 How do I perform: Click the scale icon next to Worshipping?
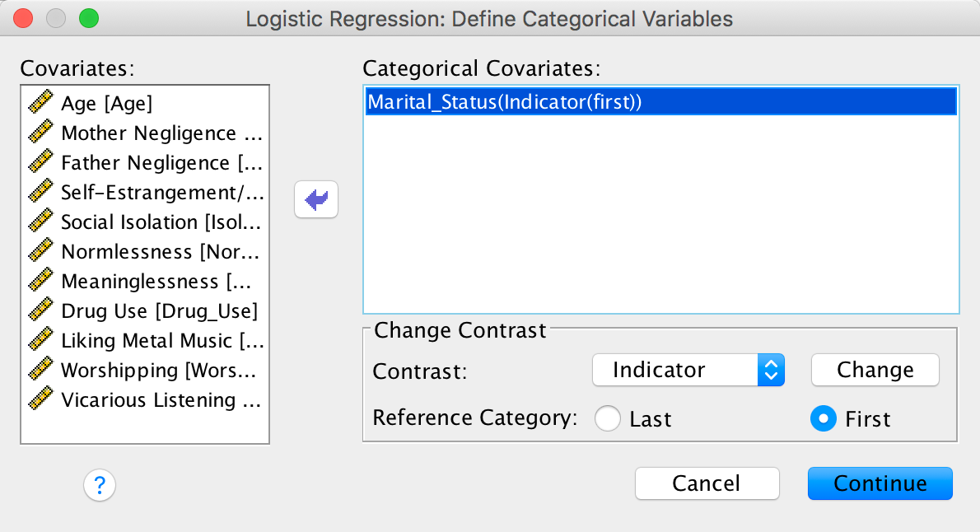click(40, 370)
